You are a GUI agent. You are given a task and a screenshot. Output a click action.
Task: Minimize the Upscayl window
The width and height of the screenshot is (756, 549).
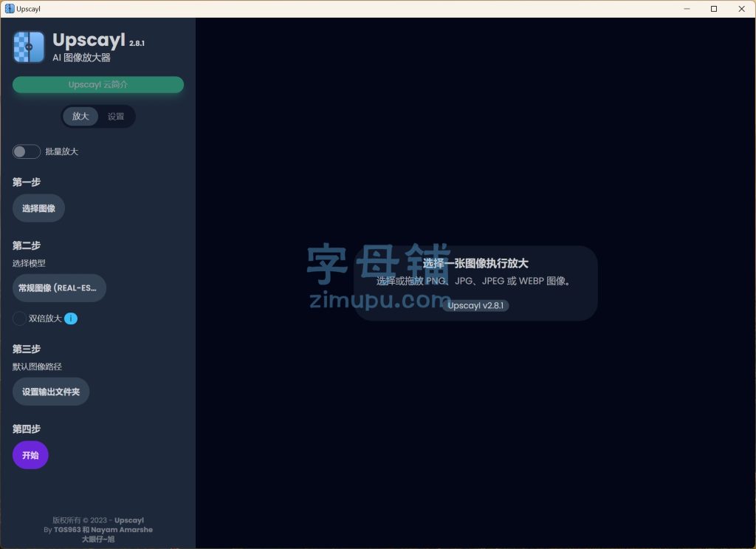[687, 9]
